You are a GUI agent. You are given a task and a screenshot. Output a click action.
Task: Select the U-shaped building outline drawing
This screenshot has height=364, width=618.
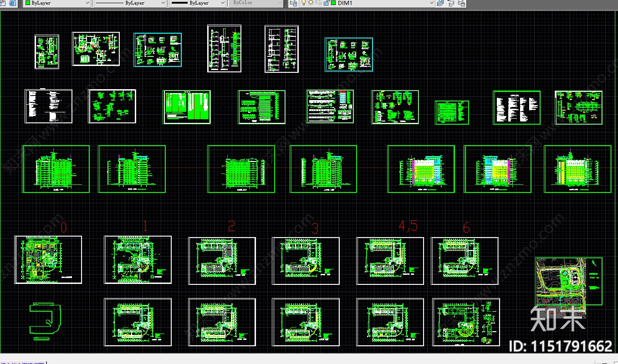pos(46,322)
